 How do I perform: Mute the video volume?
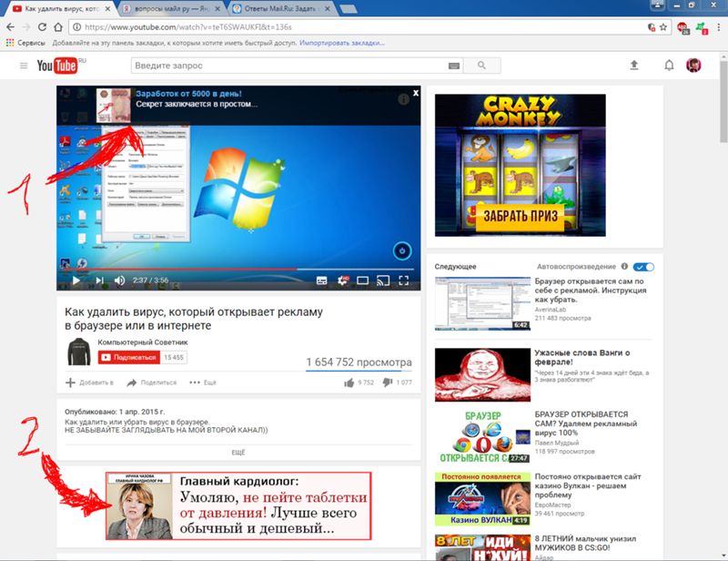click(x=119, y=280)
